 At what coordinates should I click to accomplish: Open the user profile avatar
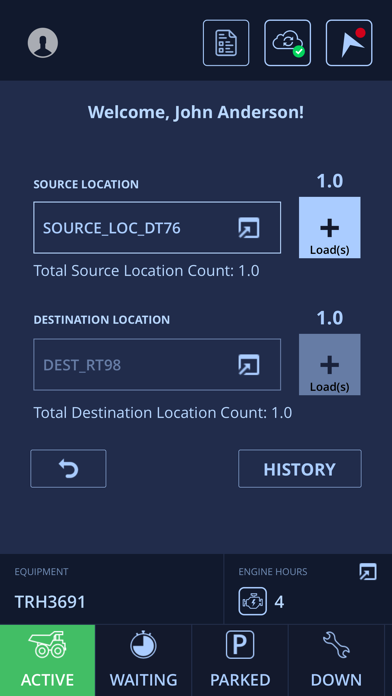pos(43,43)
